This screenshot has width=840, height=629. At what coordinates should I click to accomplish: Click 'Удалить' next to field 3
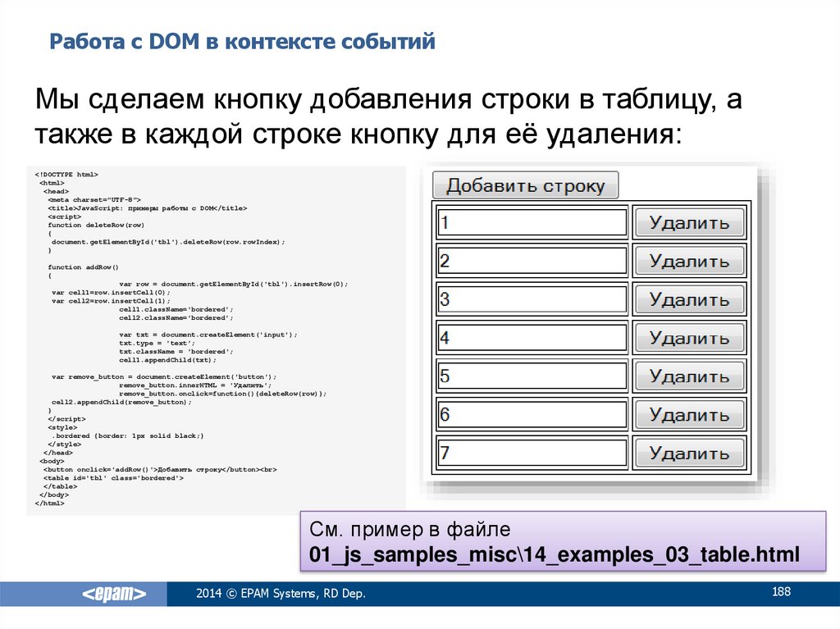(689, 300)
